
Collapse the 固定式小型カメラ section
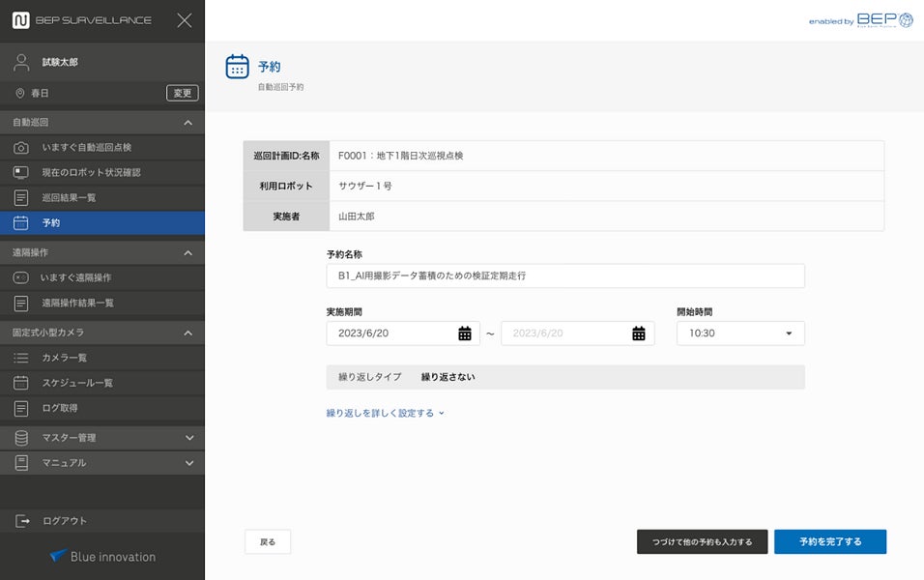point(188,333)
